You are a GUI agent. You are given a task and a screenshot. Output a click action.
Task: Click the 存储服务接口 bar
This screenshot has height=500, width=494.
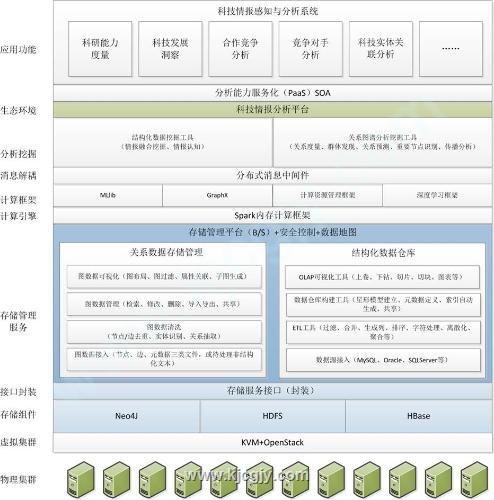[273, 391]
